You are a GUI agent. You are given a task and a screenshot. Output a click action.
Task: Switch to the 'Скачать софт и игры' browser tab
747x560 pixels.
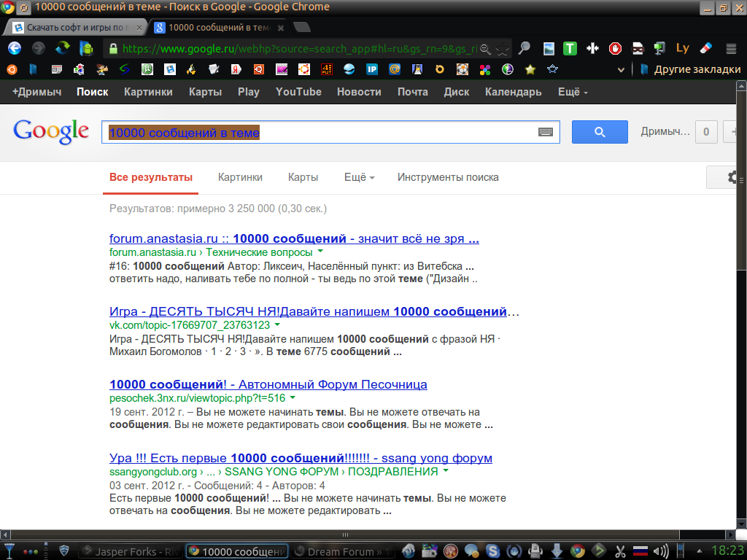pyautogui.click(x=76, y=28)
